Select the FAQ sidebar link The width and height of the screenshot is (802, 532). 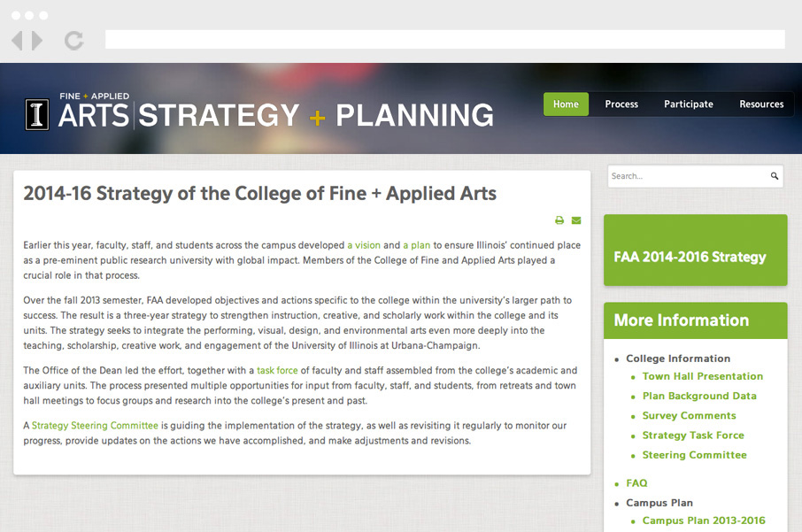point(636,483)
